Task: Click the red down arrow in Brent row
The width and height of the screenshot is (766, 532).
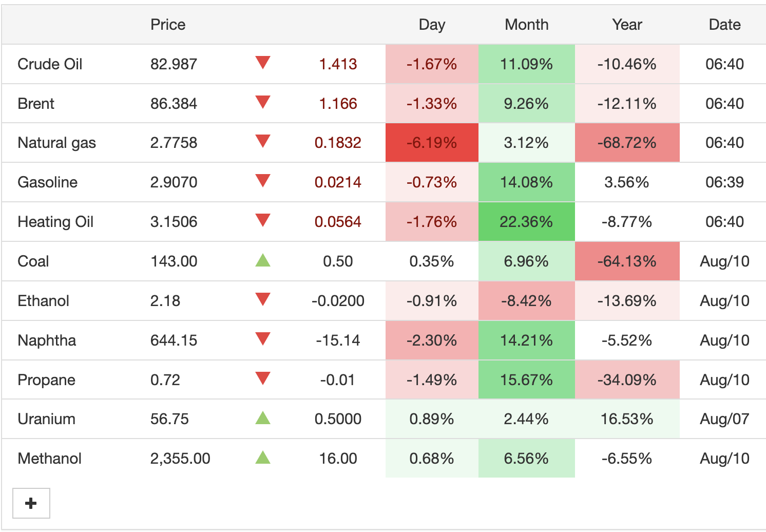Action: 263,102
